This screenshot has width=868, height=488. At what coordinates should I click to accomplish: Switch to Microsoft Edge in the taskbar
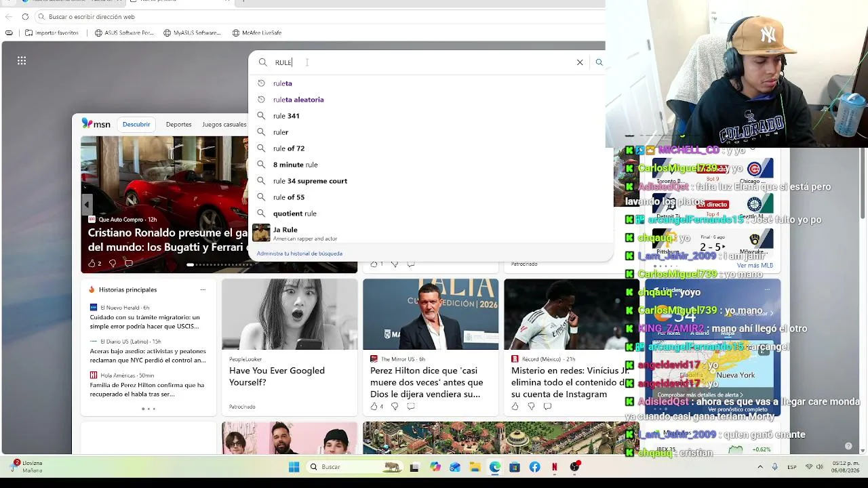pos(495,467)
